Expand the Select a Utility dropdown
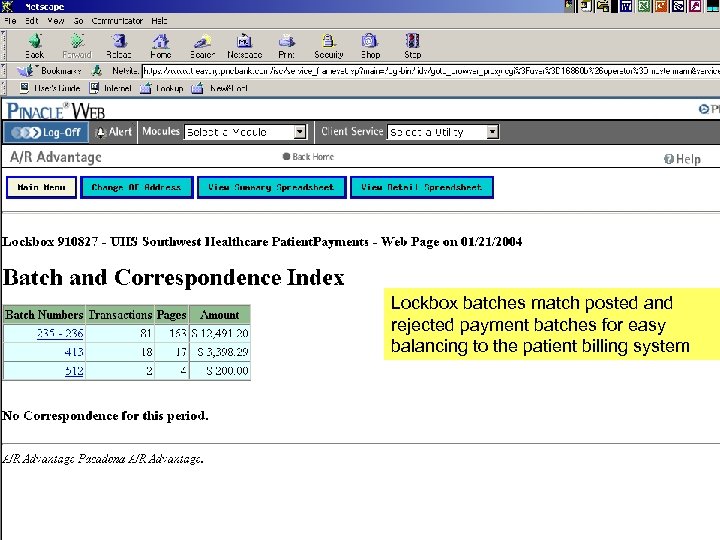This screenshot has width=720, height=540. pos(492,132)
